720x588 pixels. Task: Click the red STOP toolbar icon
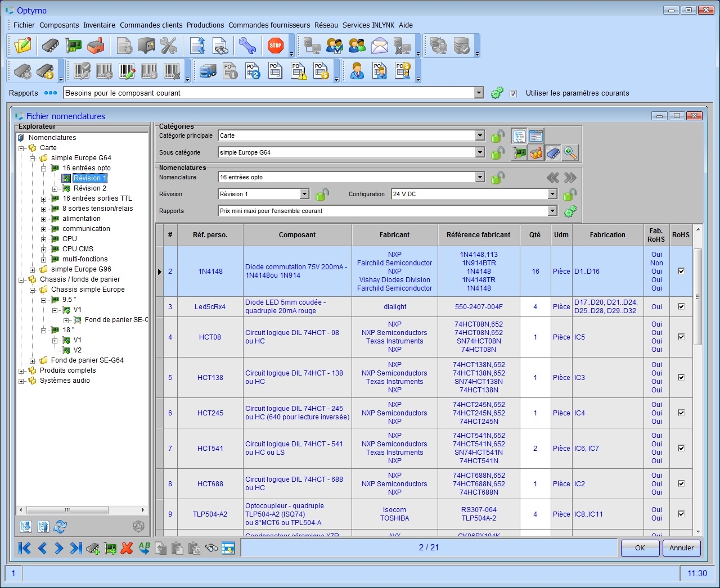pos(275,46)
